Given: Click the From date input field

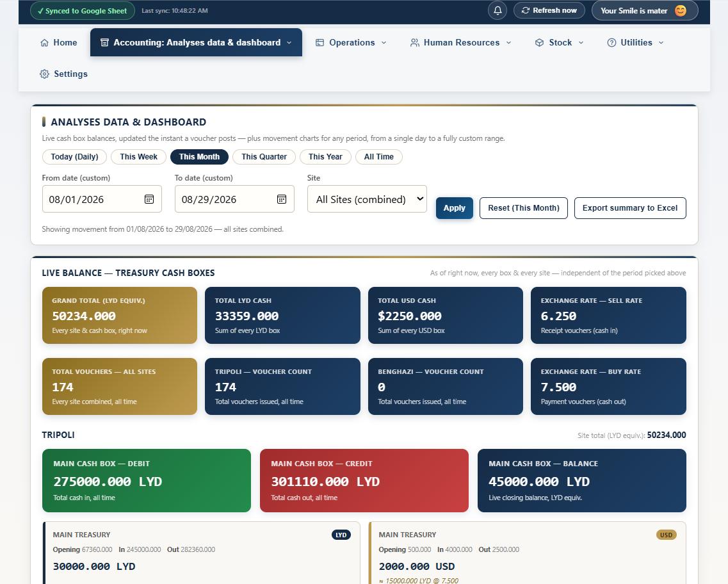Looking at the screenshot, I should 102,199.
